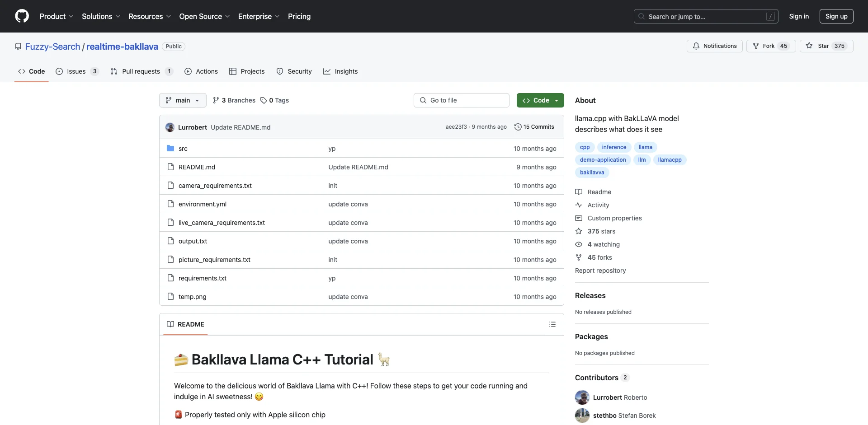The width and height of the screenshot is (868, 425).
Task: Open picture_requirements.txt file
Action: click(214, 260)
